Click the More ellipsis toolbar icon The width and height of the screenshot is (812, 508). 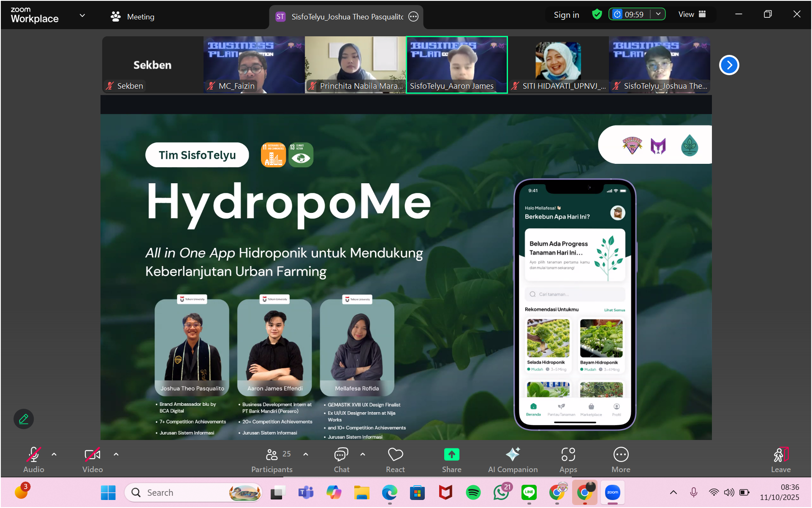pos(621,455)
